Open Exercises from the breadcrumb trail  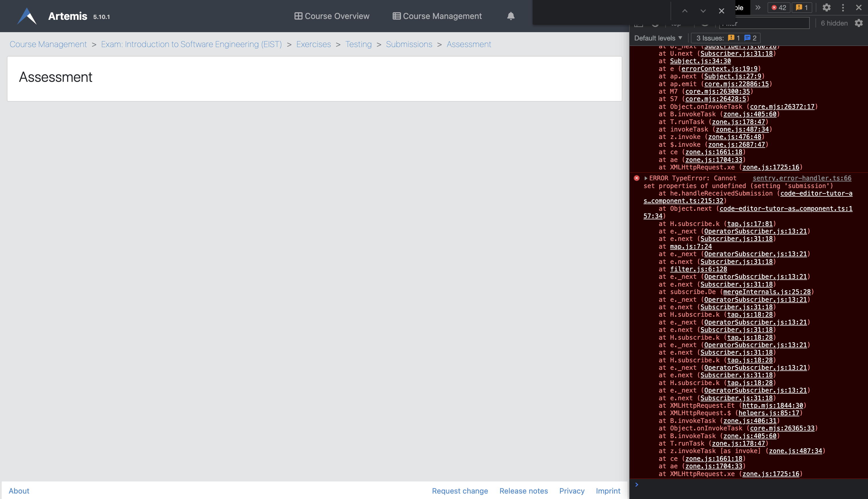pos(313,44)
